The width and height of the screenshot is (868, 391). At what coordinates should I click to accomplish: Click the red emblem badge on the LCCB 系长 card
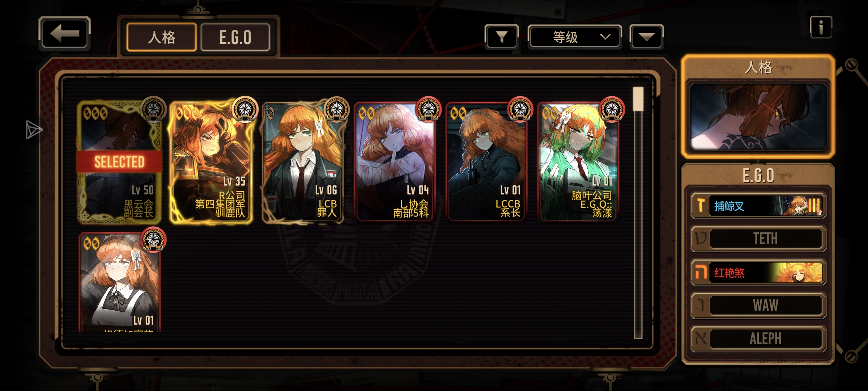coord(520,109)
